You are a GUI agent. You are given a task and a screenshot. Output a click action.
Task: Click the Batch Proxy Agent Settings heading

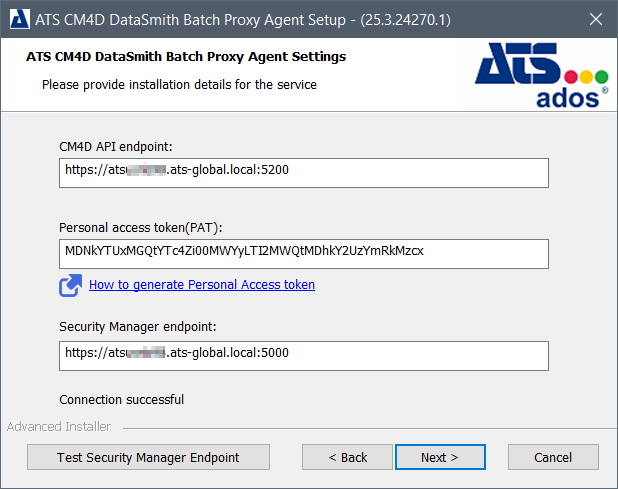point(186,57)
